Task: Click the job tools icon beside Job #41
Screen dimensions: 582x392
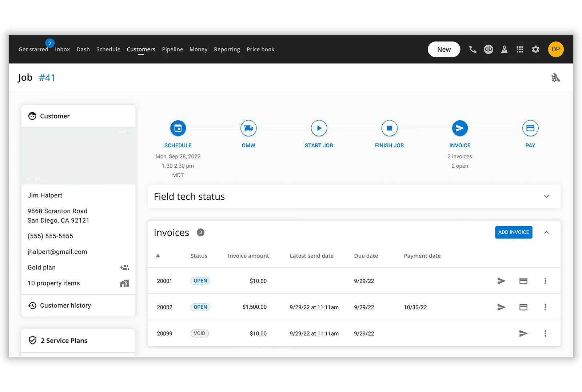Action: pos(555,78)
